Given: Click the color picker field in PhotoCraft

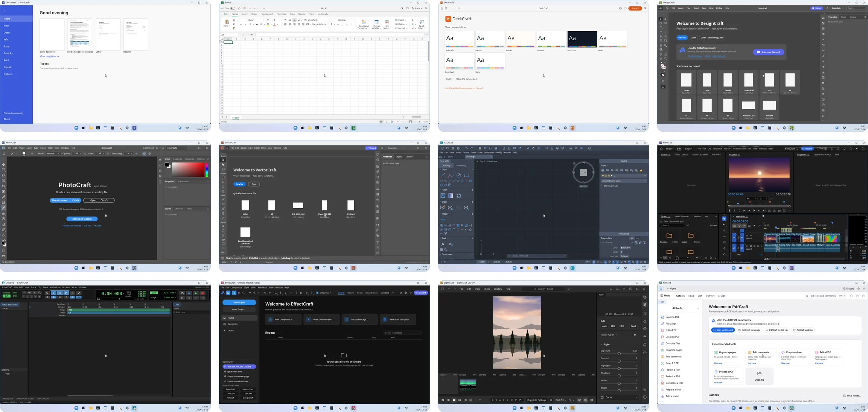Looking at the screenshot, I should click(188, 170).
